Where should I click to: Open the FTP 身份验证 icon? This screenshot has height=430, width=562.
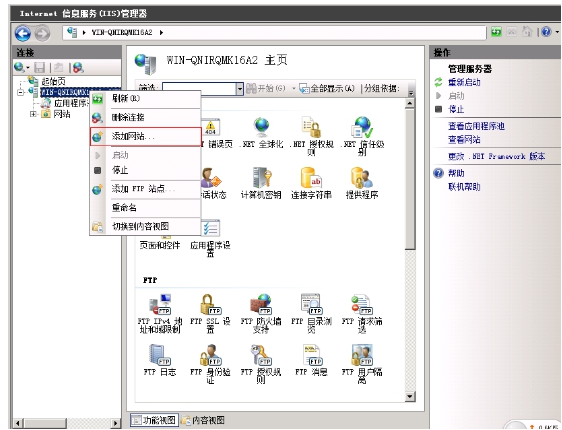[210, 364]
